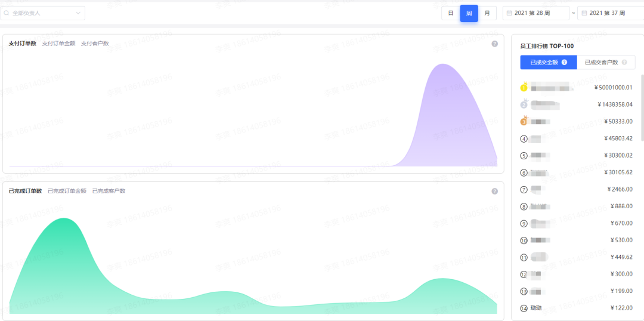
Task: Switch to the 已完成客户数 tab
Action: [x=109, y=191]
